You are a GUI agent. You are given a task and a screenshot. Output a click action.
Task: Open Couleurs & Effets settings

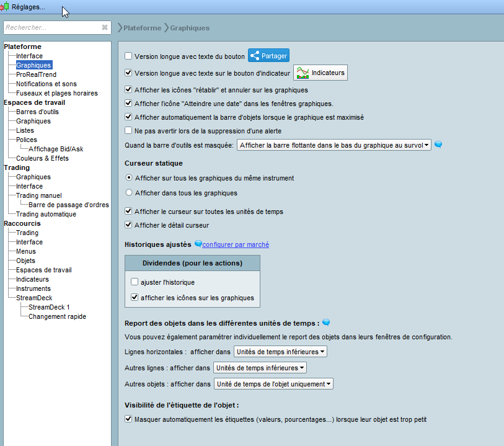click(x=42, y=159)
